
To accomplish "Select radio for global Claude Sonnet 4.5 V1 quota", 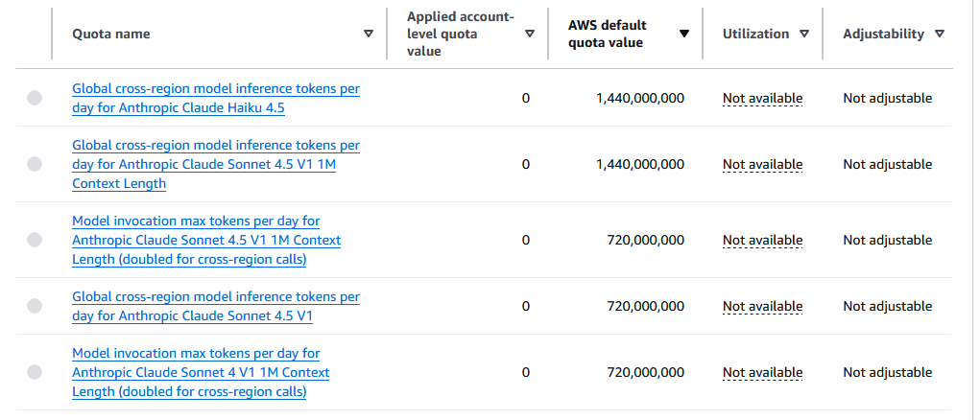I will tap(36, 306).
